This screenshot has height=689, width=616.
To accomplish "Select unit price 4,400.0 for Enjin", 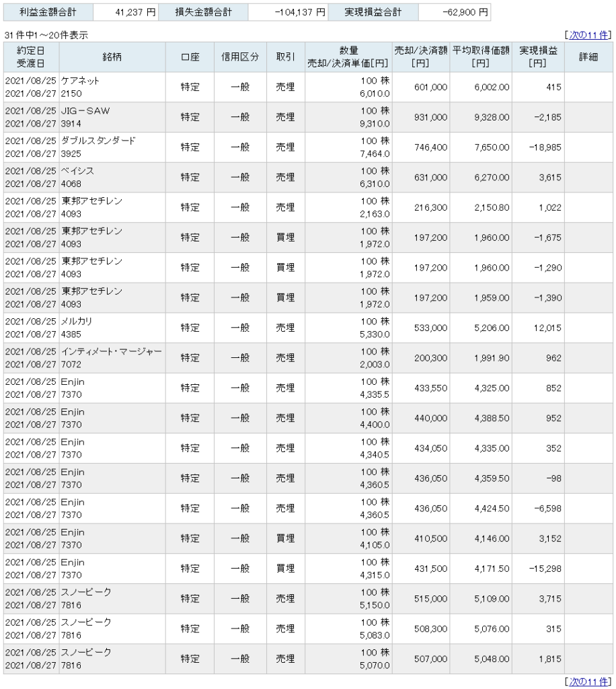I will pos(375,425).
